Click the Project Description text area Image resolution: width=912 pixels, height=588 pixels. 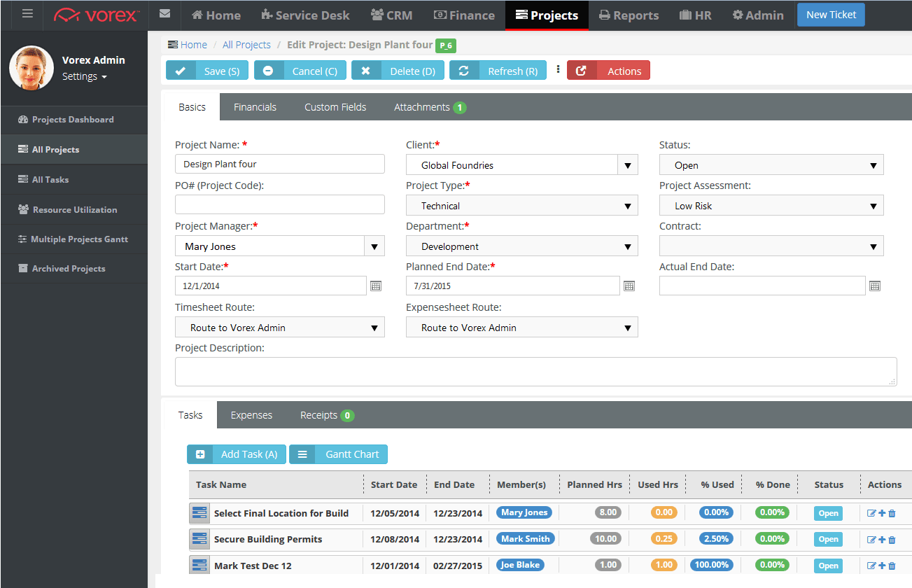(x=535, y=371)
